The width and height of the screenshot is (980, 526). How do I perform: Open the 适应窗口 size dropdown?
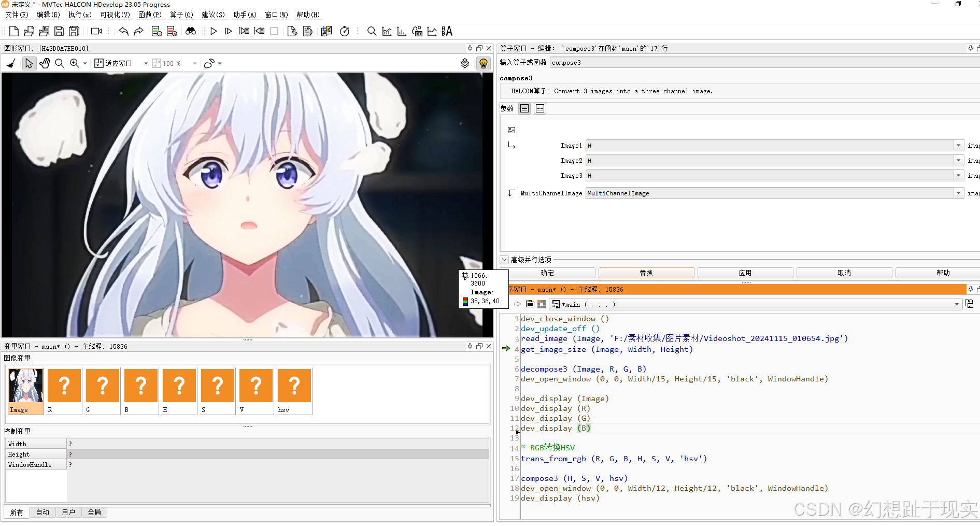tap(146, 63)
